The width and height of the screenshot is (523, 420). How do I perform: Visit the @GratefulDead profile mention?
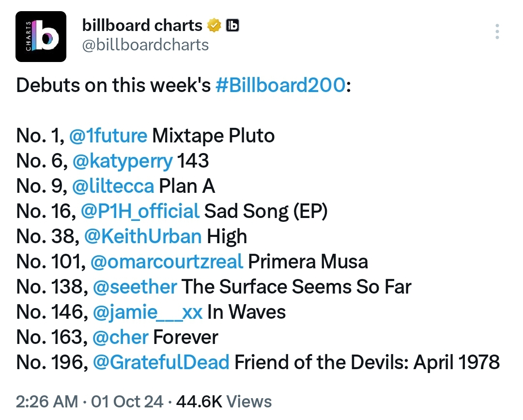(161, 362)
